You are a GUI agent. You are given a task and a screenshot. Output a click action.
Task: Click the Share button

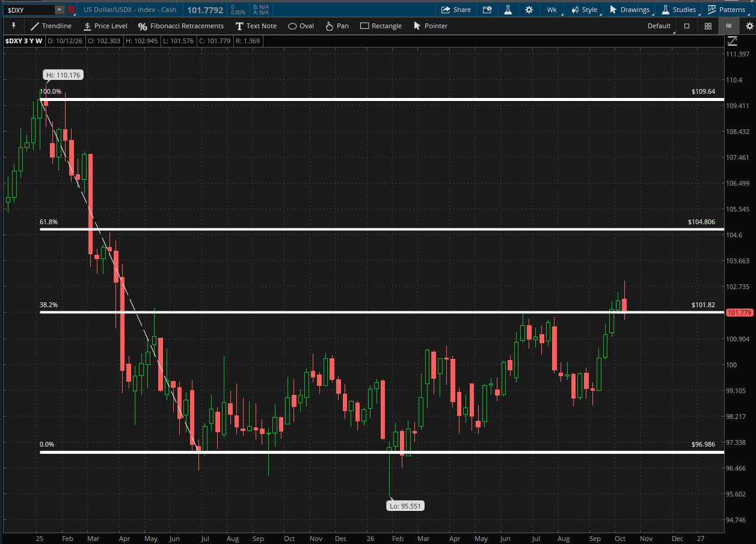(x=456, y=10)
